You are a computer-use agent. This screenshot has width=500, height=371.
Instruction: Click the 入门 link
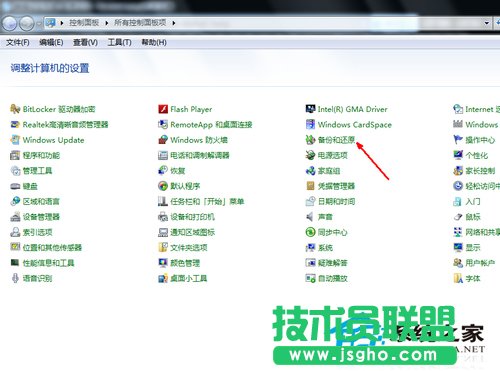pos(473,201)
